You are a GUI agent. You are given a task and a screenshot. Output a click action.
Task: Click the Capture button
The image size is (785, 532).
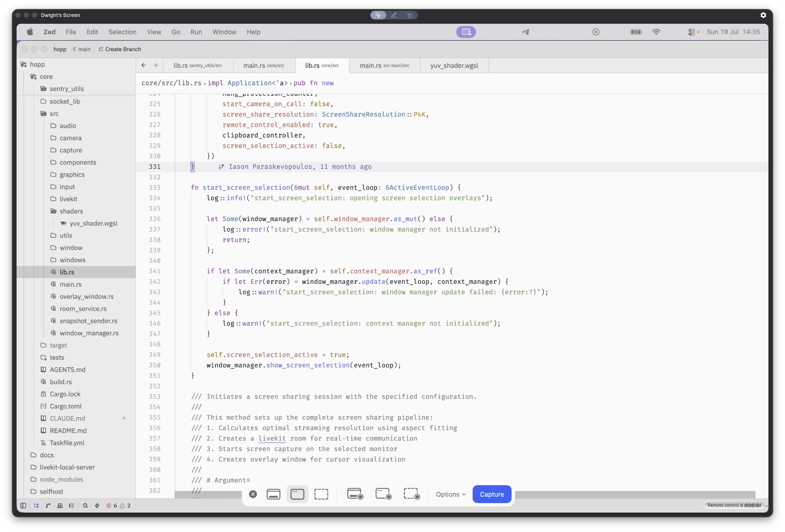point(492,494)
